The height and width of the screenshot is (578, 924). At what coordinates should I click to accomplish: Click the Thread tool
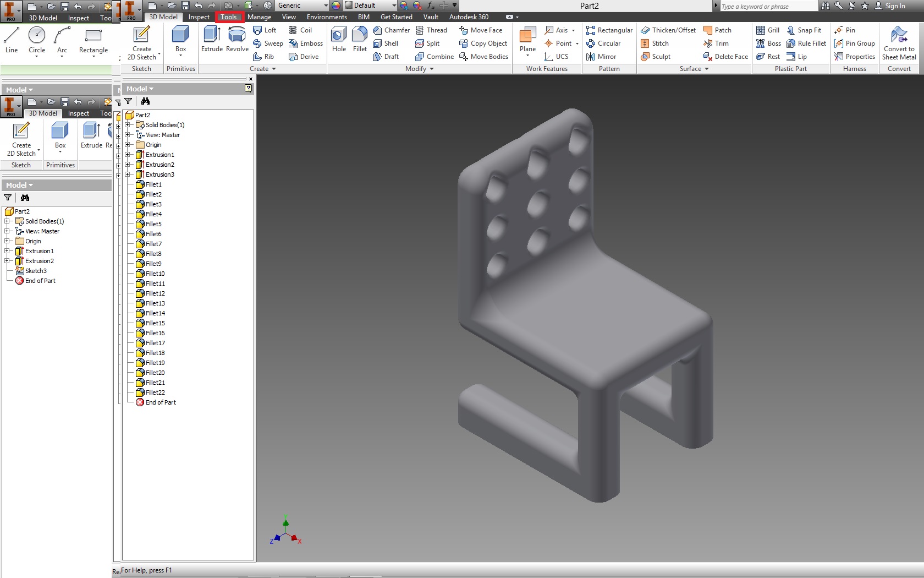pos(431,30)
